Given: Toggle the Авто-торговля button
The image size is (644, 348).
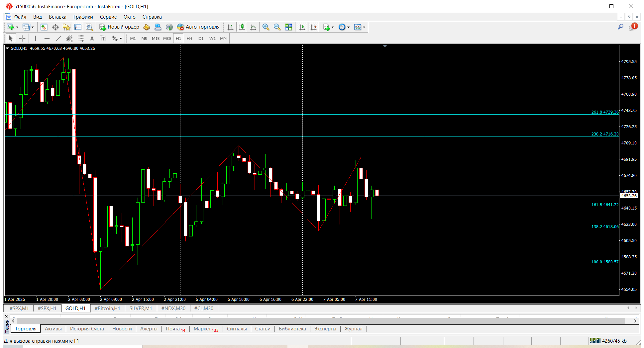Looking at the screenshot, I should click(198, 27).
